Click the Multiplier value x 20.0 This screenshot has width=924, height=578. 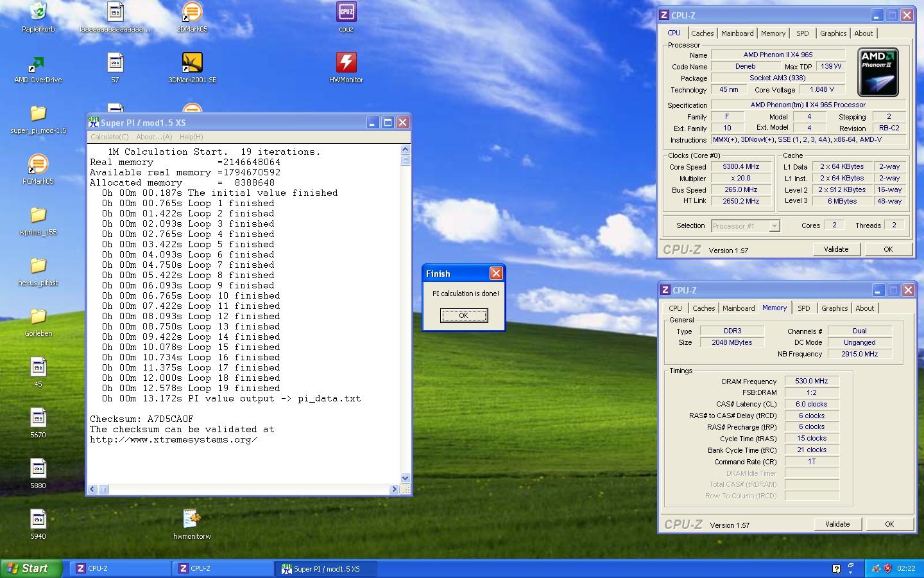click(740, 178)
